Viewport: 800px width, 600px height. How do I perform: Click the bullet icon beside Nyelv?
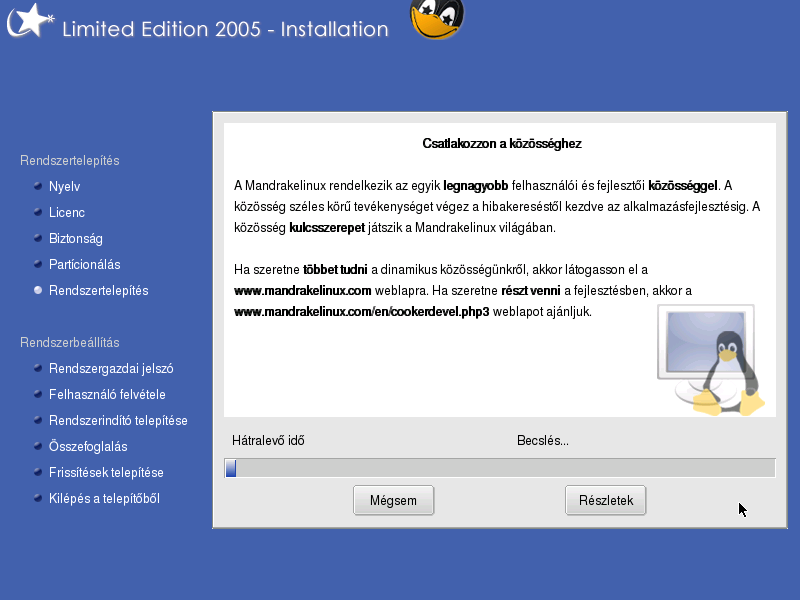coord(38,186)
